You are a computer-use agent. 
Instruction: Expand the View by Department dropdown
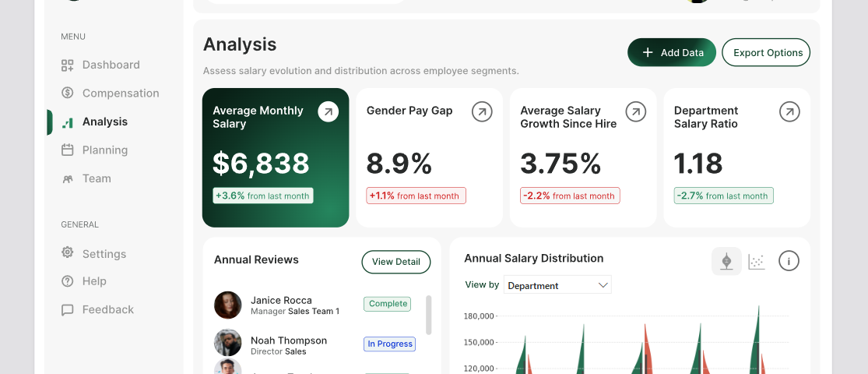click(x=557, y=285)
